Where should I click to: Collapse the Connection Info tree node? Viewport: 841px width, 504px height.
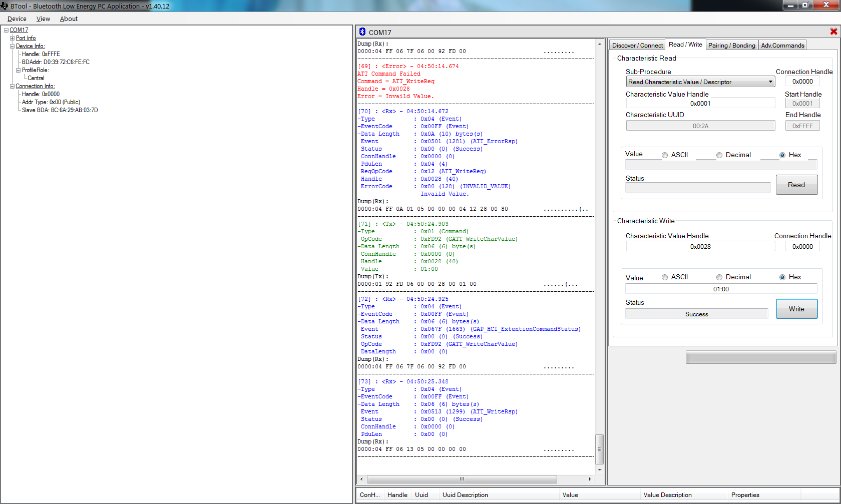tap(12, 86)
